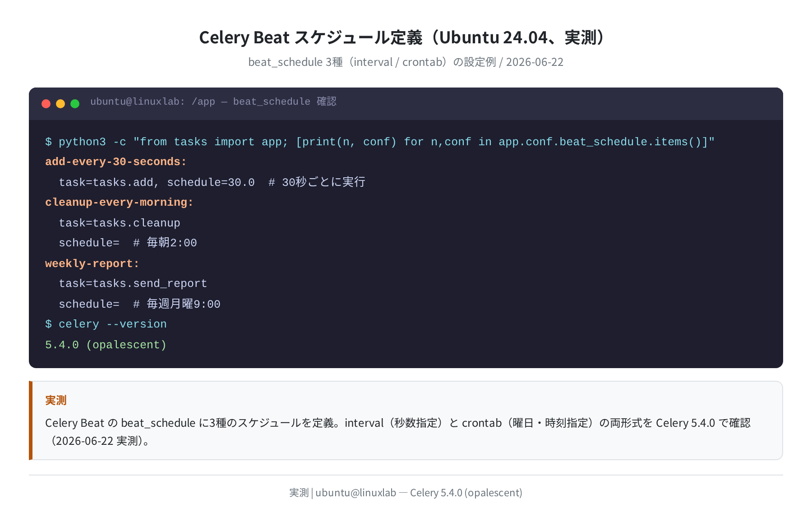Click line 'task=tasks.add, schedule=30.0'
812x517 pixels.
pyautogui.click(x=157, y=182)
